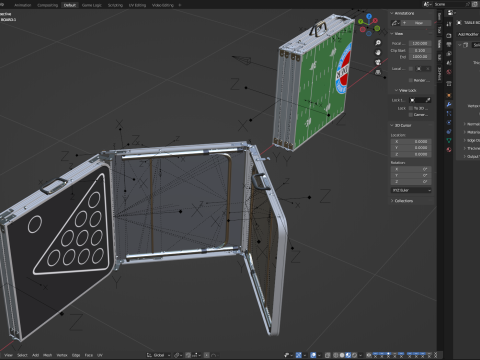The image size is (480, 360).
Task: Open the Animation workspace tab
Action: [22, 5]
